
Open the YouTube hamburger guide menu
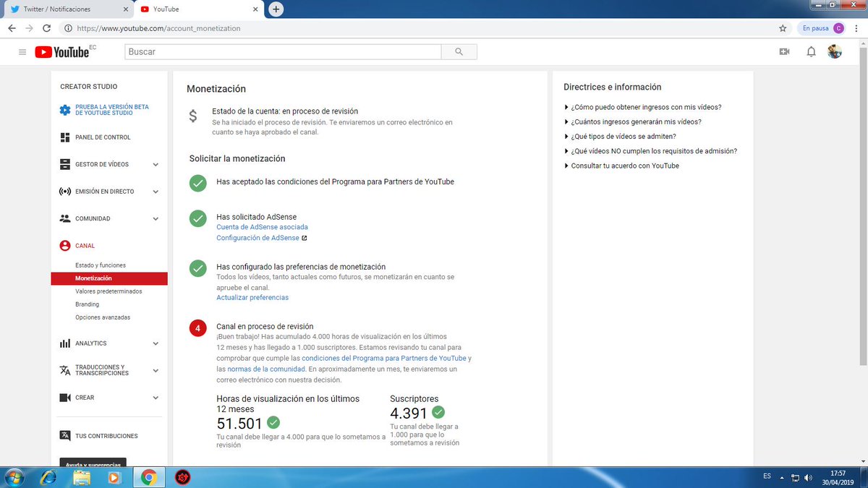(x=22, y=52)
